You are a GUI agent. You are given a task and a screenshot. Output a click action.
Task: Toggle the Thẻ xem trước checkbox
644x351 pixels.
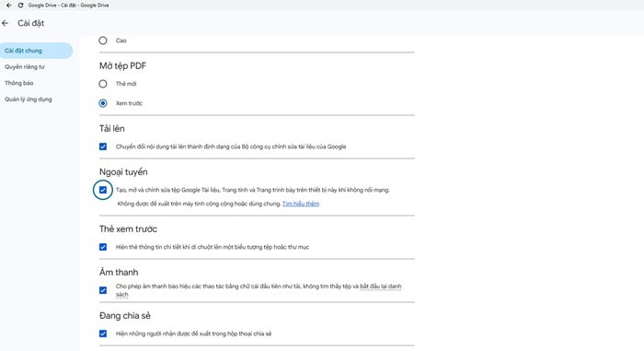click(103, 247)
